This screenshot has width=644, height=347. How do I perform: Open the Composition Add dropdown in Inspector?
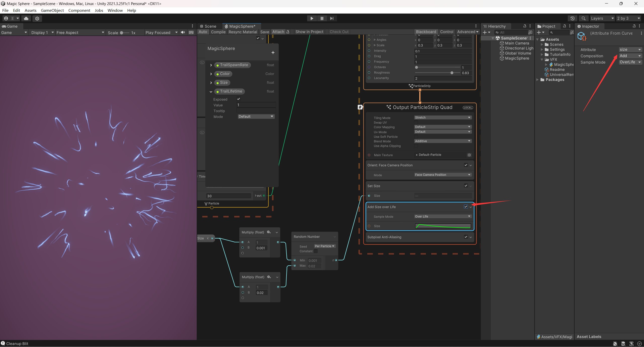click(x=630, y=56)
